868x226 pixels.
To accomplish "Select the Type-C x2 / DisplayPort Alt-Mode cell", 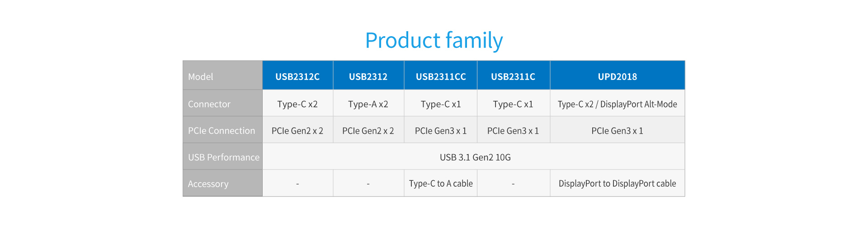I will [x=618, y=103].
